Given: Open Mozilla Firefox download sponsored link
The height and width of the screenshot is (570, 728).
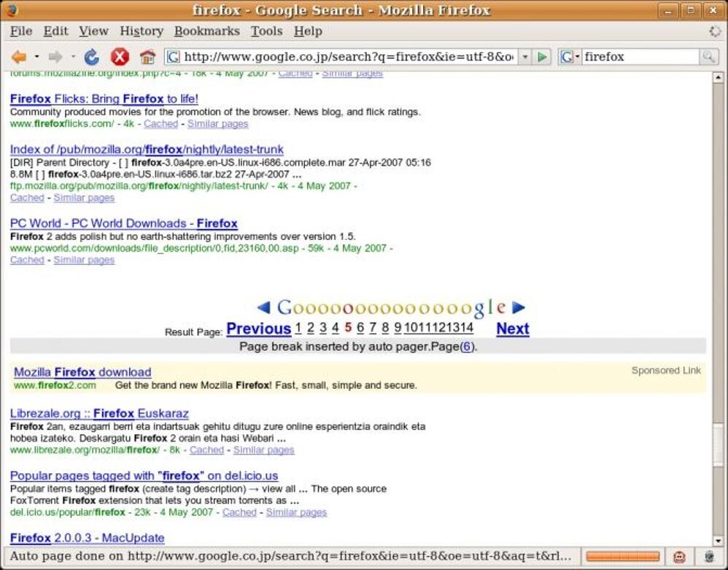Looking at the screenshot, I should click(x=82, y=372).
